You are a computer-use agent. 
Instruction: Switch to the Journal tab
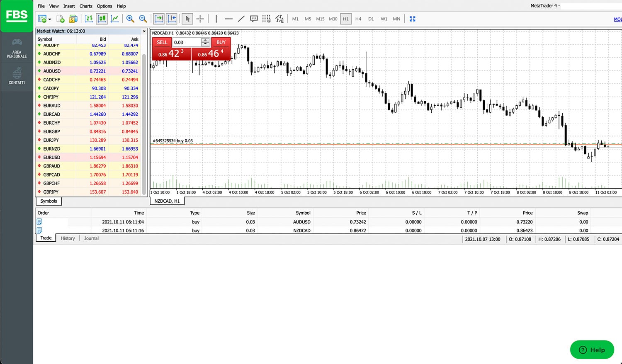(x=91, y=238)
